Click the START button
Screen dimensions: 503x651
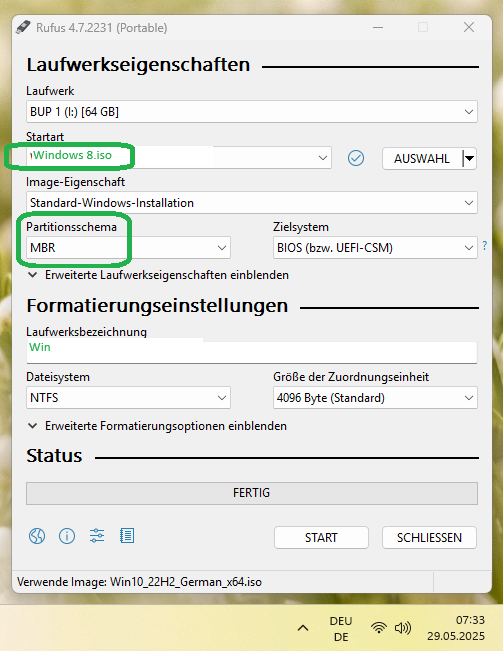[321, 538]
